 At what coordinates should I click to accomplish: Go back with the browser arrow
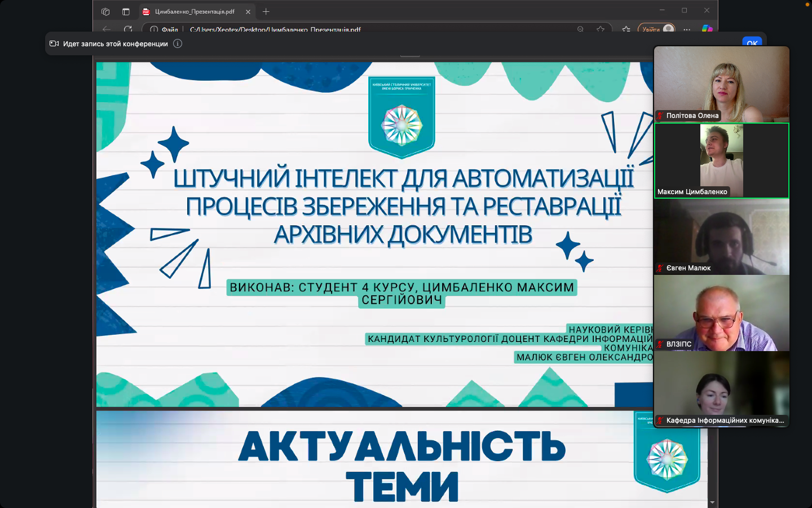tap(107, 29)
